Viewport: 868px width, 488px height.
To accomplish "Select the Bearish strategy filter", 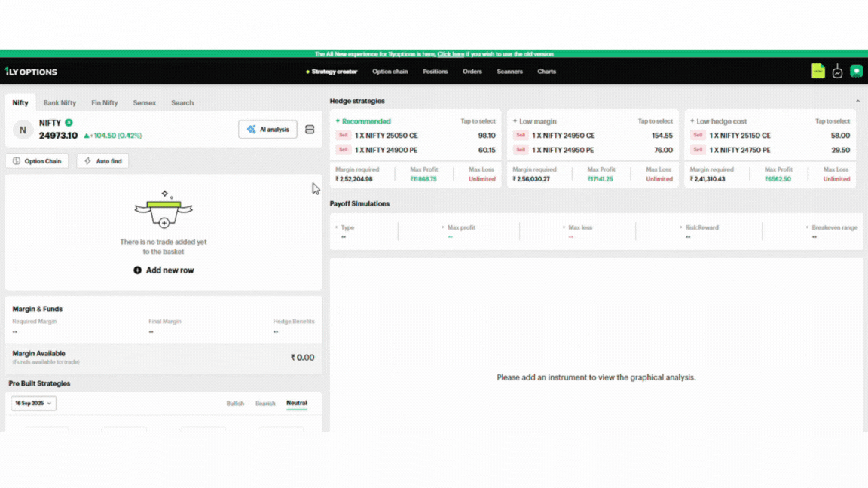I will click(x=265, y=404).
